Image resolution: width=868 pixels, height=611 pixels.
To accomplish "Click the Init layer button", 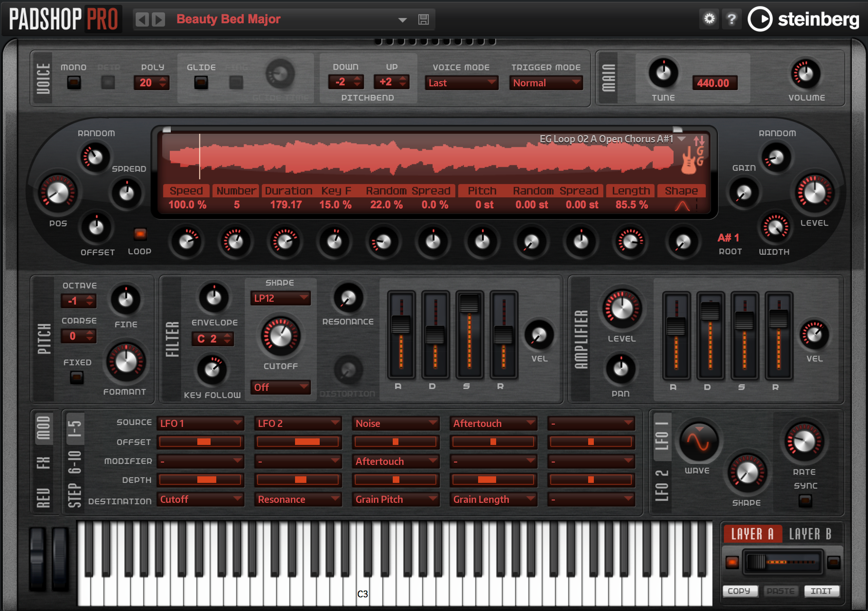I will point(821,591).
